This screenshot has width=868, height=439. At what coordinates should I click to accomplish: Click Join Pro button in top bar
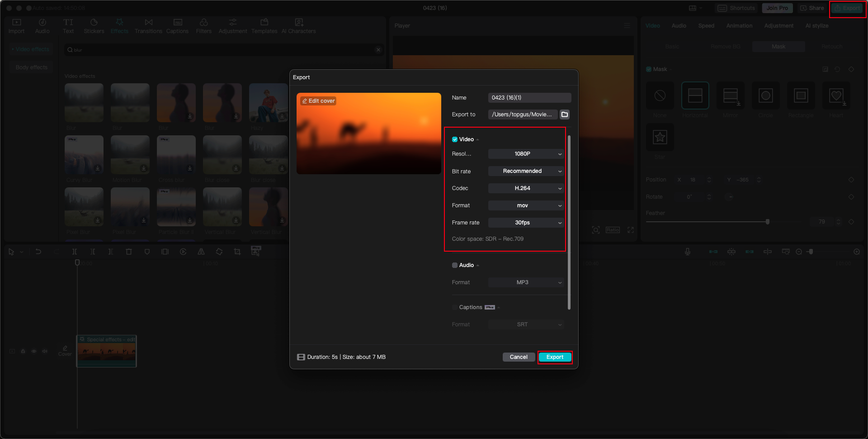point(777,8)
